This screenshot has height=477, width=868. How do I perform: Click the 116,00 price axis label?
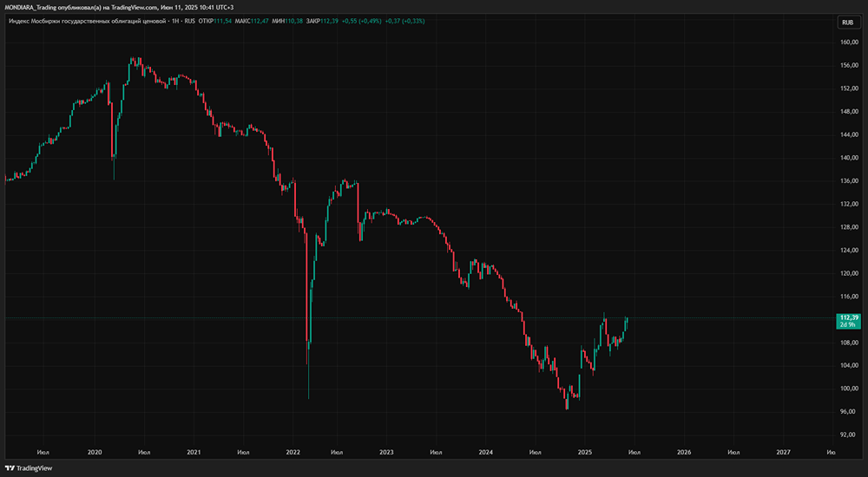click(849, 297)
